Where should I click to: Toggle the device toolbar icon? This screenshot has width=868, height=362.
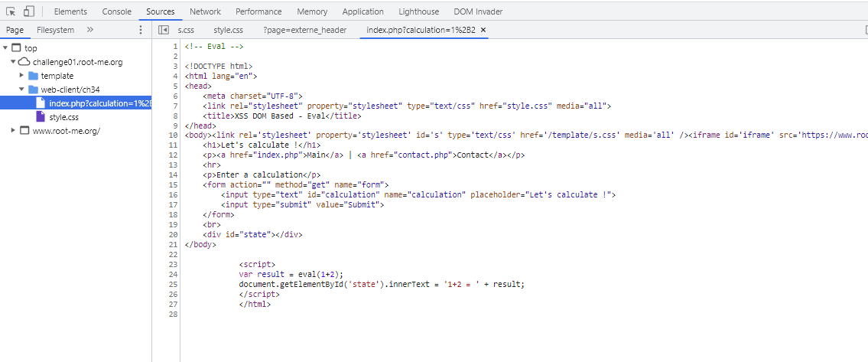click(29, 11)
